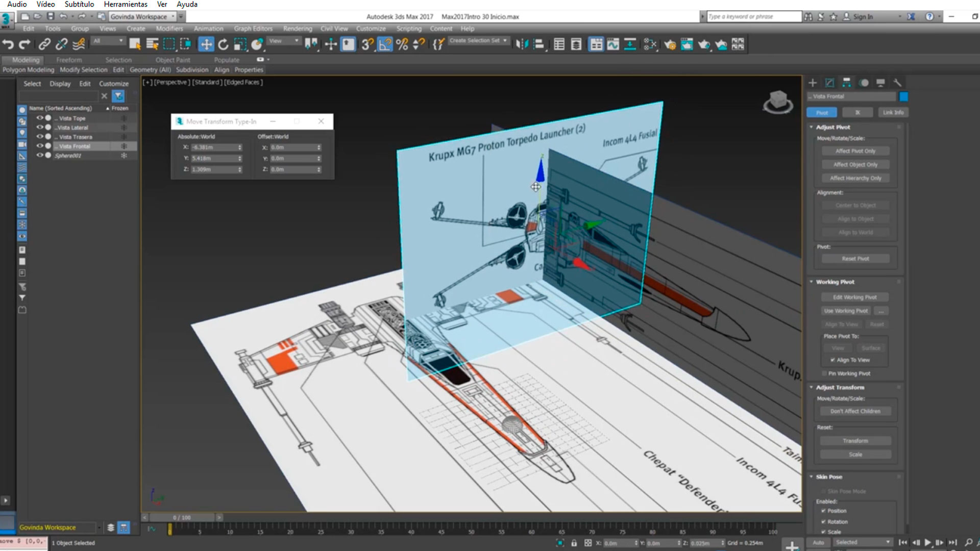Screen dimensions: 980x551
Task: Toggle the Skin Pose Position checkbox
Action: 823,511
